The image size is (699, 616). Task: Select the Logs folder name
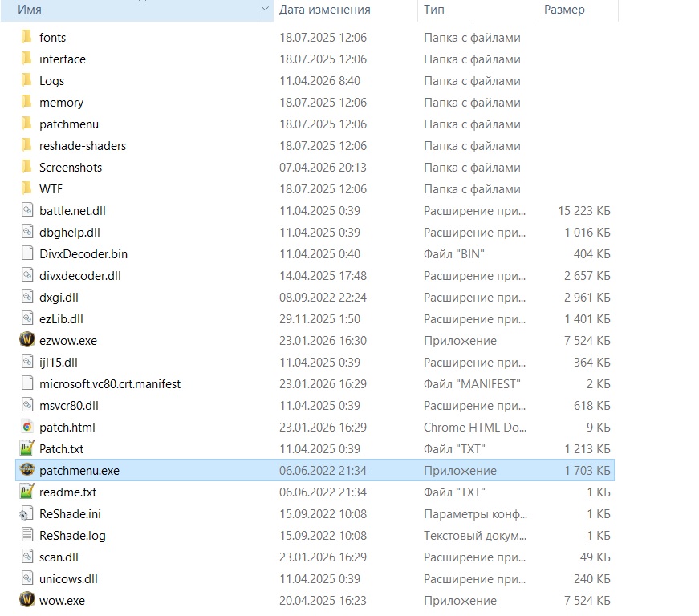[51, 80]
